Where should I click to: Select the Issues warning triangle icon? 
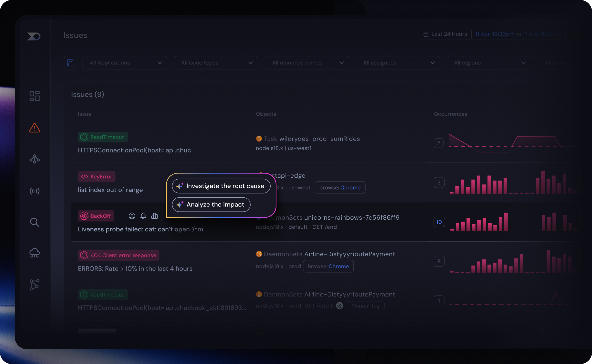34,128
